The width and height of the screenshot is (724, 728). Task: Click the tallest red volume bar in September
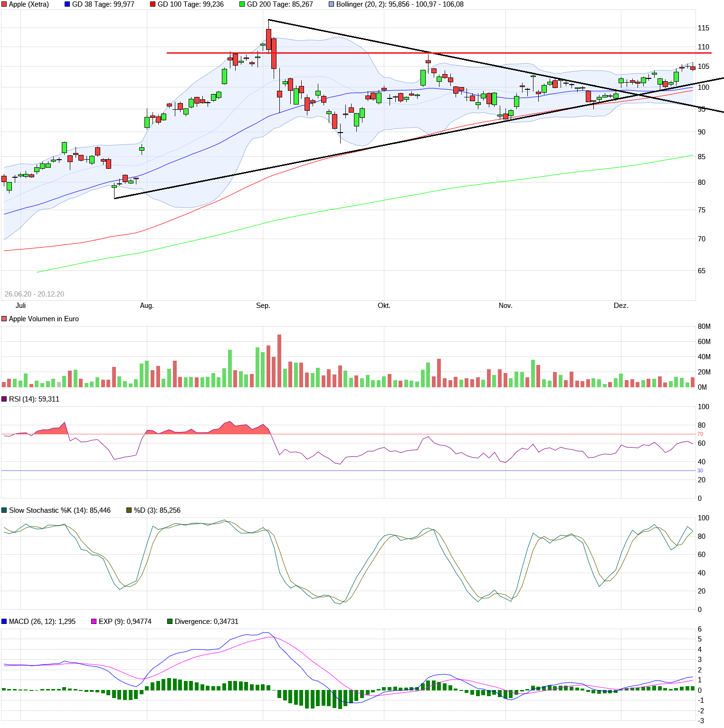point(279,361)
